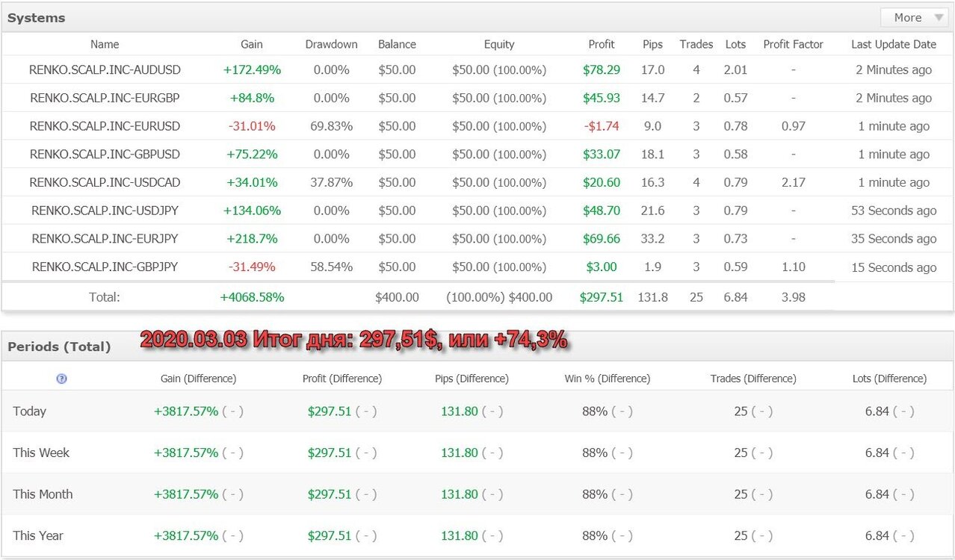Sort by Last Update Date column header
955x560 pixels.
coord(894,45)
